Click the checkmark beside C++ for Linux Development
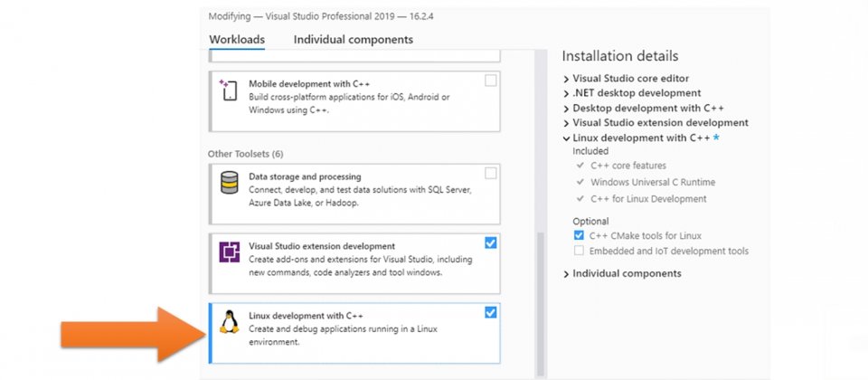 (580, 198)
